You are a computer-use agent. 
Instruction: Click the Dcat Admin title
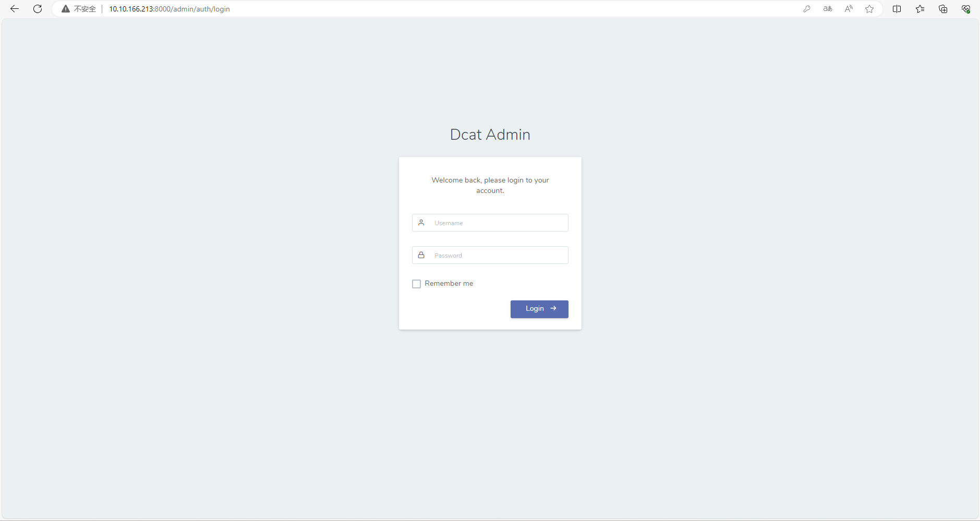(x=490, y=135)
